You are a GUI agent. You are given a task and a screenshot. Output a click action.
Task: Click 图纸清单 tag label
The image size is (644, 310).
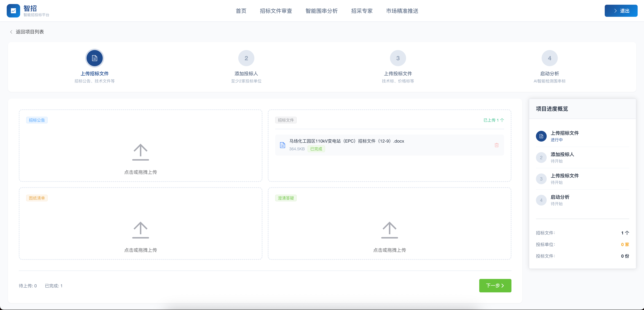tap(37, 198)
